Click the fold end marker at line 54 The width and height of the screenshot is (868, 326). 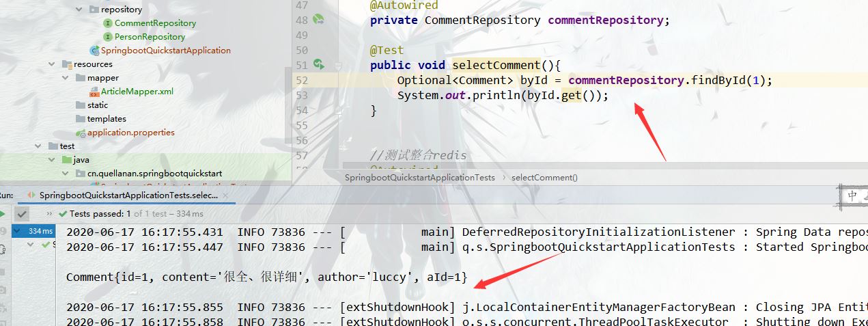click(x=339, y=110)
